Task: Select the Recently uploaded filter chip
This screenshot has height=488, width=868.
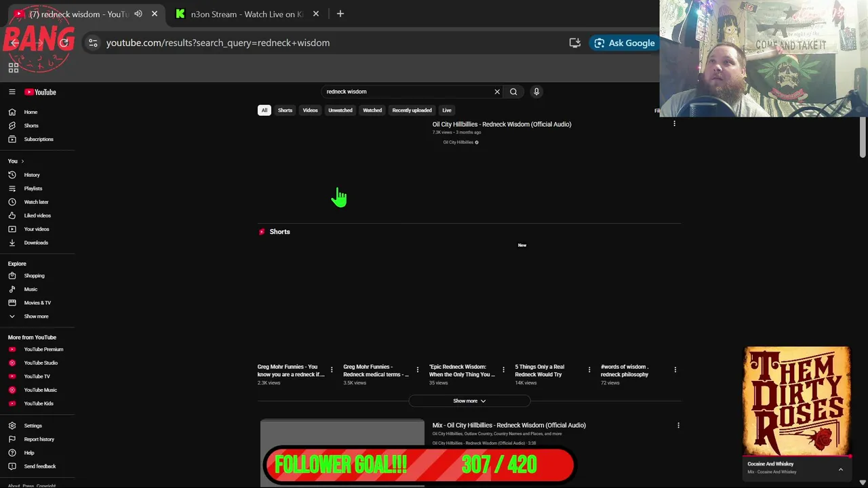Action: (x=412, y=110)
